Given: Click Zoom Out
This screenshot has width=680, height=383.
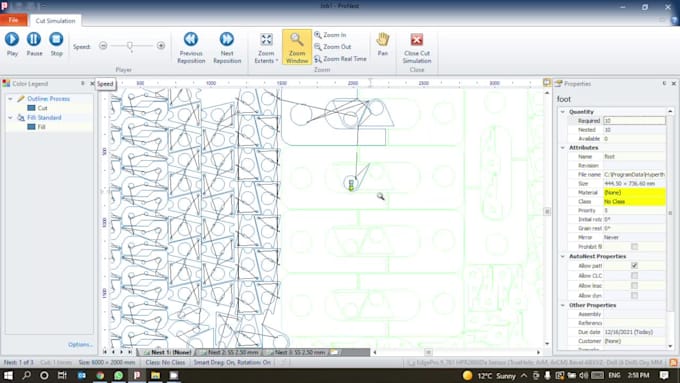Looking at the screenshot, I should pos(333,46).
